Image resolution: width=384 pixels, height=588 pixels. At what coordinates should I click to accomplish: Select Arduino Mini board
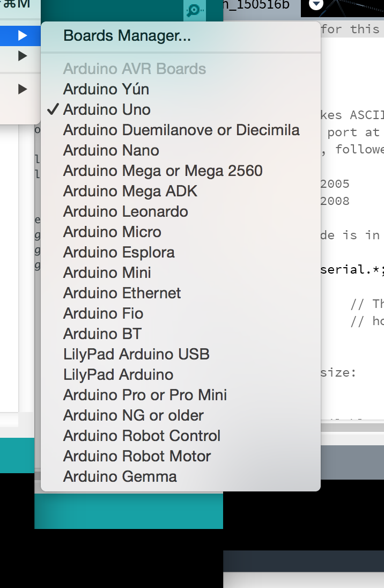[x=180, y=273]
